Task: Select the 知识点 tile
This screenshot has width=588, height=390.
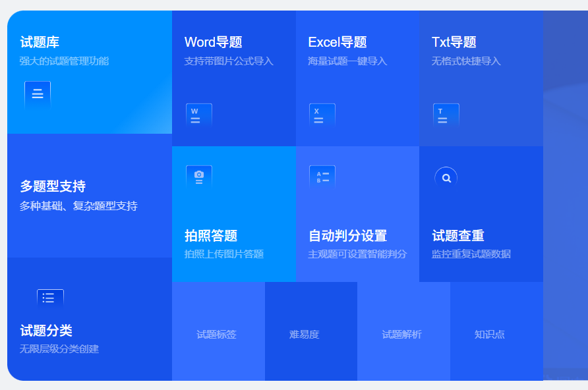Action: click(489, 334)
